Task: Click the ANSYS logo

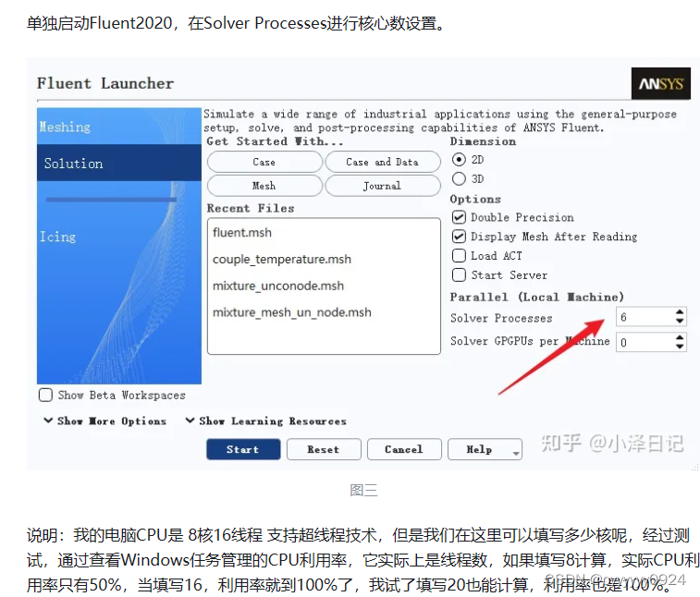Action: 661,83
